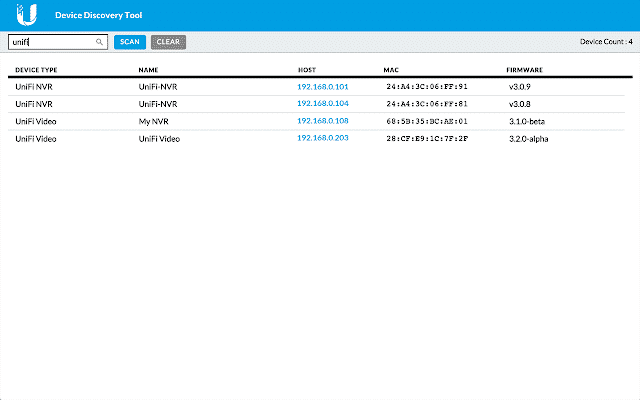This screenshot has width=640, height=400.
Task: Select the My NVR device row
Action: [155, 121]
